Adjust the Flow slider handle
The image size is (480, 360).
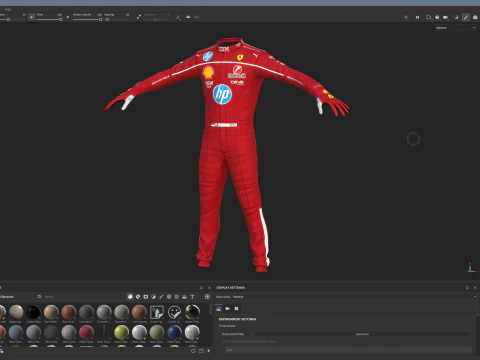[x=61, y=19]
